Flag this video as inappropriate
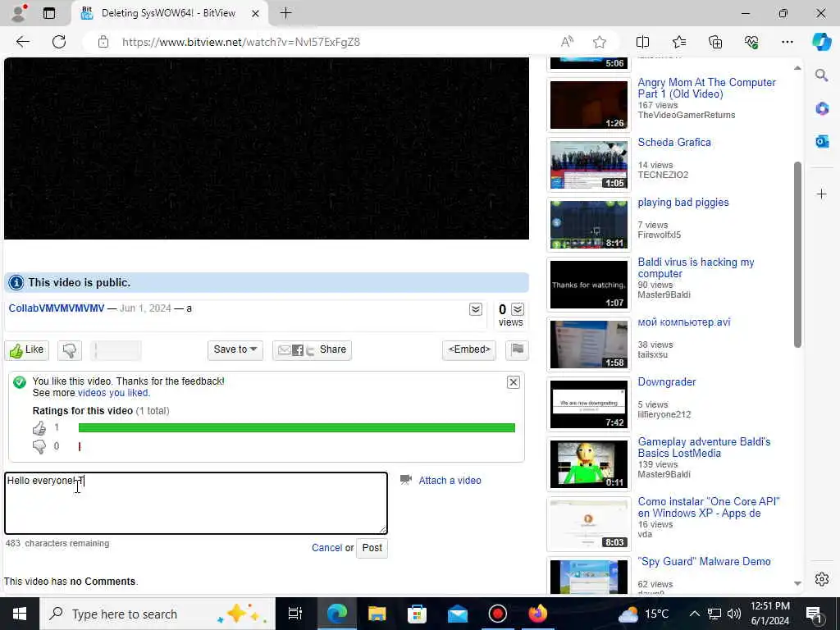Image resolution: width=840 pixels, height=630 pixels. (517, 349)
